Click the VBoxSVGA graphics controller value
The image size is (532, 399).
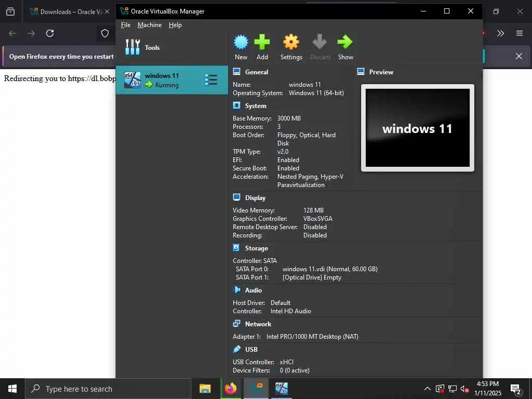[x=317, y=219]
